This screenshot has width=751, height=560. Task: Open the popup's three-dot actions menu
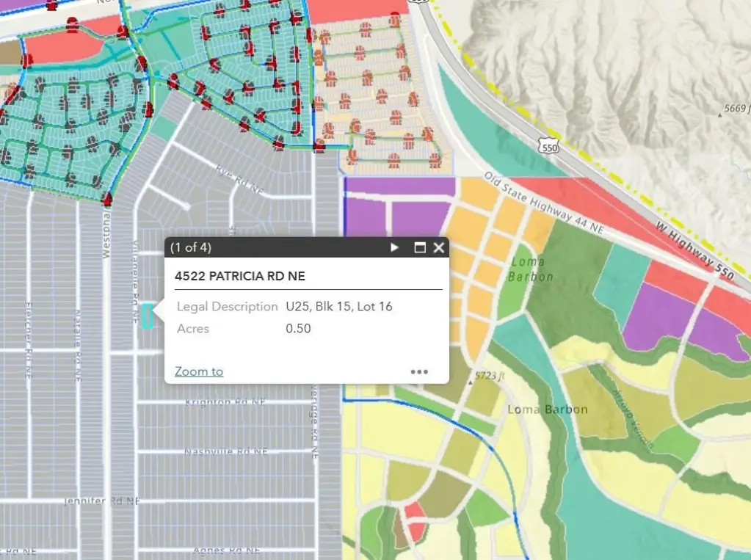tap(419, 371)
